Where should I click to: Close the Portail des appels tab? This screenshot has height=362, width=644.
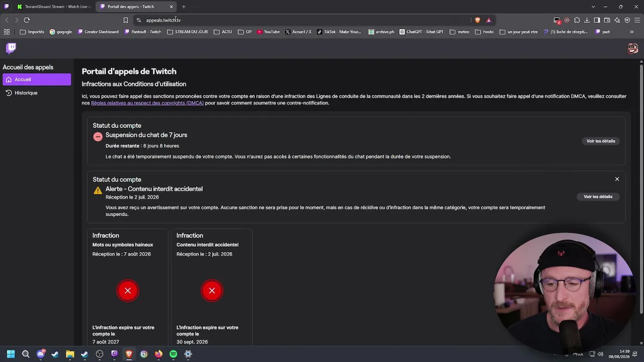[x=171, y=7]
